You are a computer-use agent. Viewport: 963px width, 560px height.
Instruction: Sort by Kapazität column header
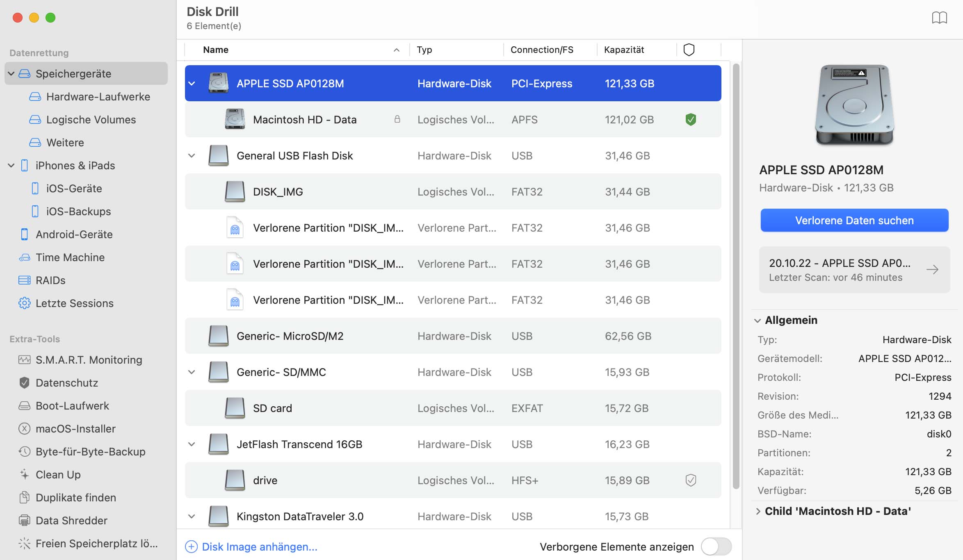(637, 50)
